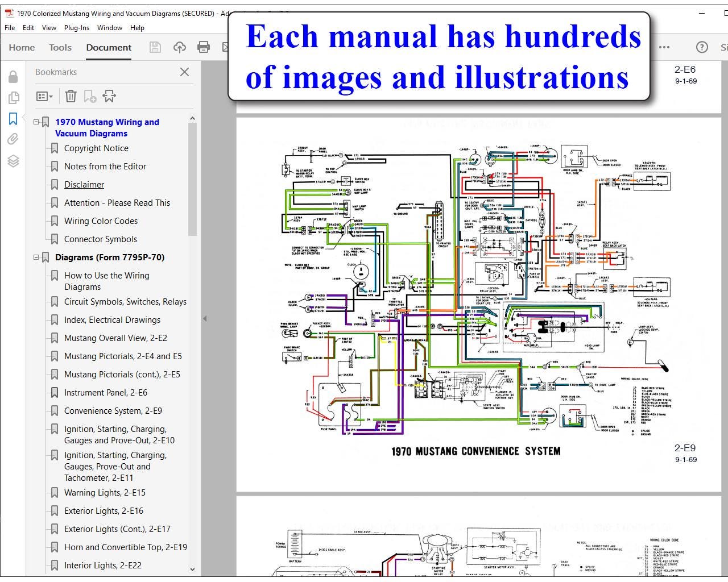
Task: Switch to the Document tab
Action: click(x=109, y=47)
